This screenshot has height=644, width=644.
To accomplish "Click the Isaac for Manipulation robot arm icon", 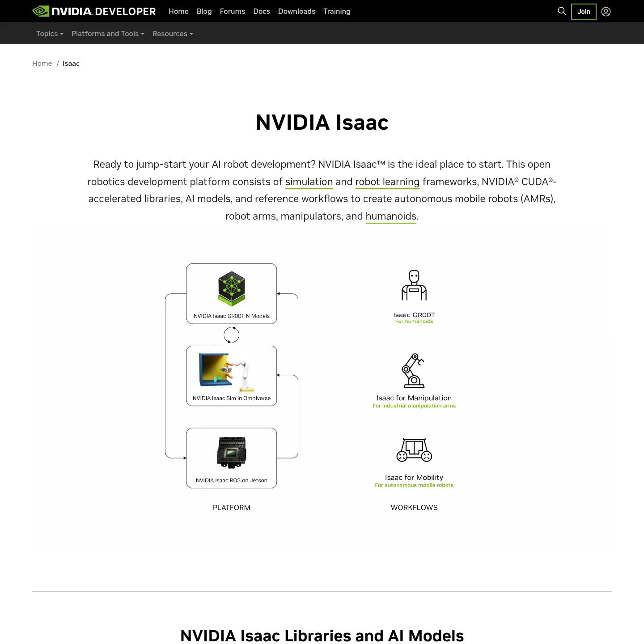I will pos(413,371).
